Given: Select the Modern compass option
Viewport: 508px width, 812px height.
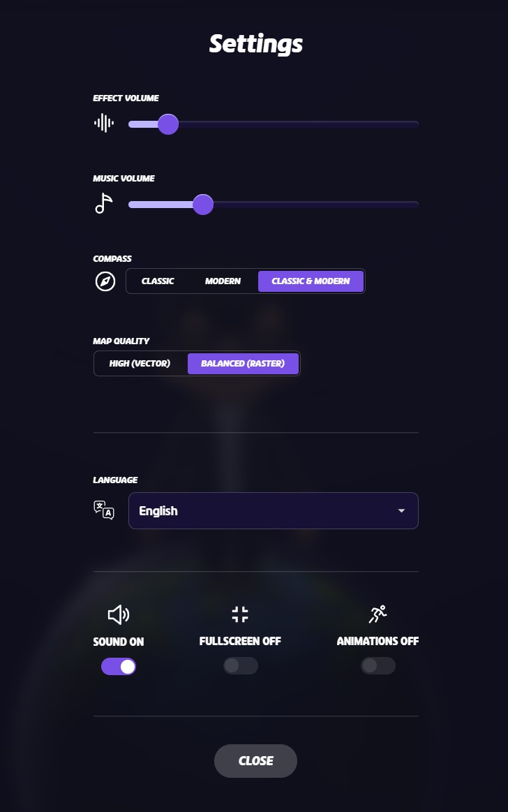Looking at the screenshot, I should pyautogui.click(x=223, y=281).
